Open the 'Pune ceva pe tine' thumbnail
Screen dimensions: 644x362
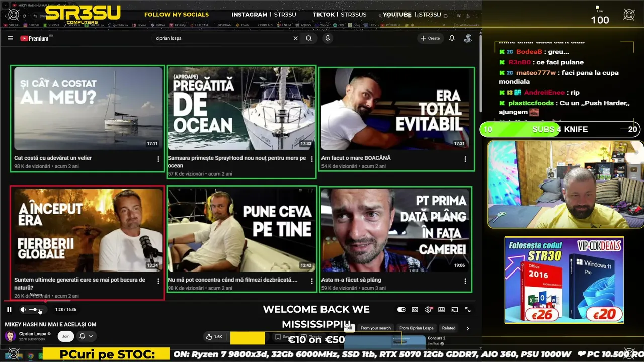(x=241, y=230)
